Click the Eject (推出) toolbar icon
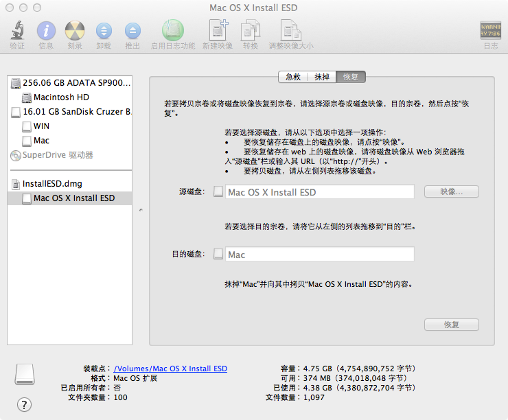 tap(132, 31)
